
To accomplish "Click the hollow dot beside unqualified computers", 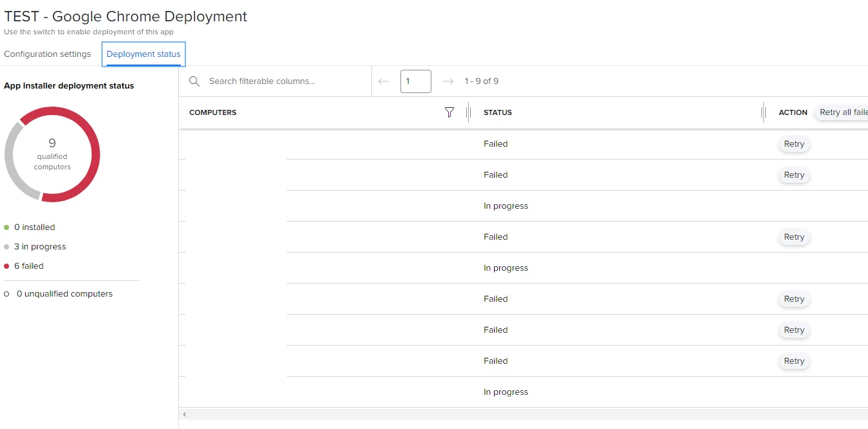I will coord(6,294).
